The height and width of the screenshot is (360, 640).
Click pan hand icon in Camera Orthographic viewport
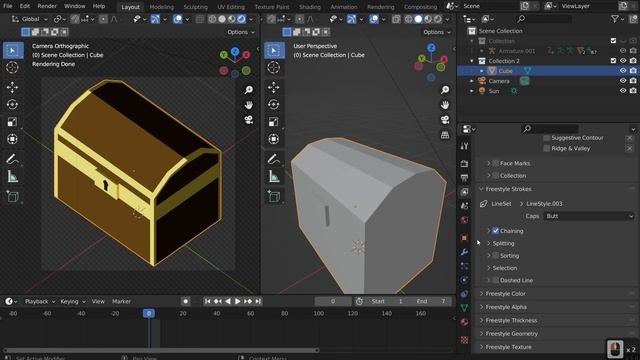click(x=249, y=105)
